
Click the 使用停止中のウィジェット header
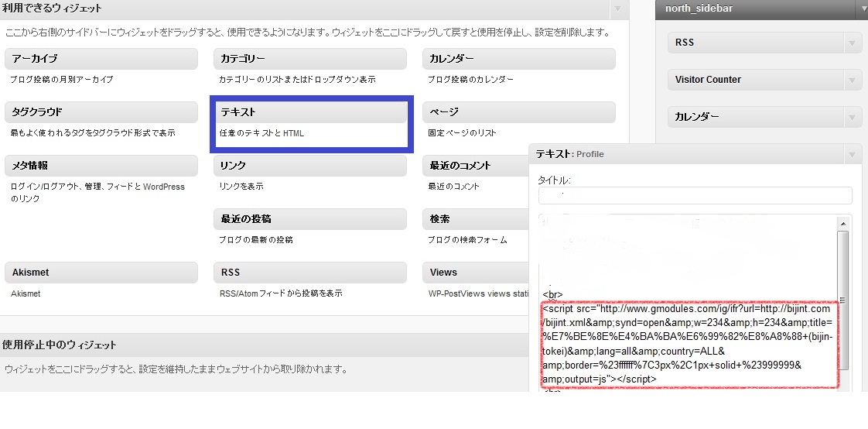point(265,345)
